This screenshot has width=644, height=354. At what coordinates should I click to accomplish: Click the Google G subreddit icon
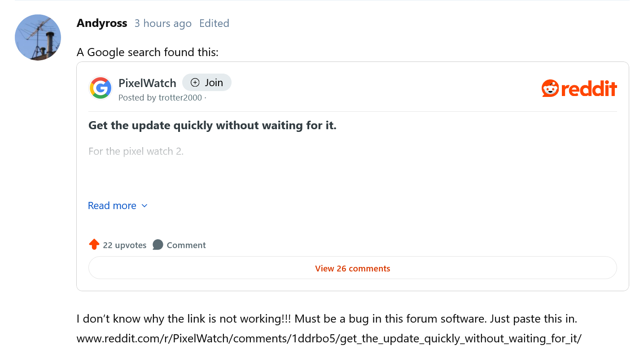(101, 88)
